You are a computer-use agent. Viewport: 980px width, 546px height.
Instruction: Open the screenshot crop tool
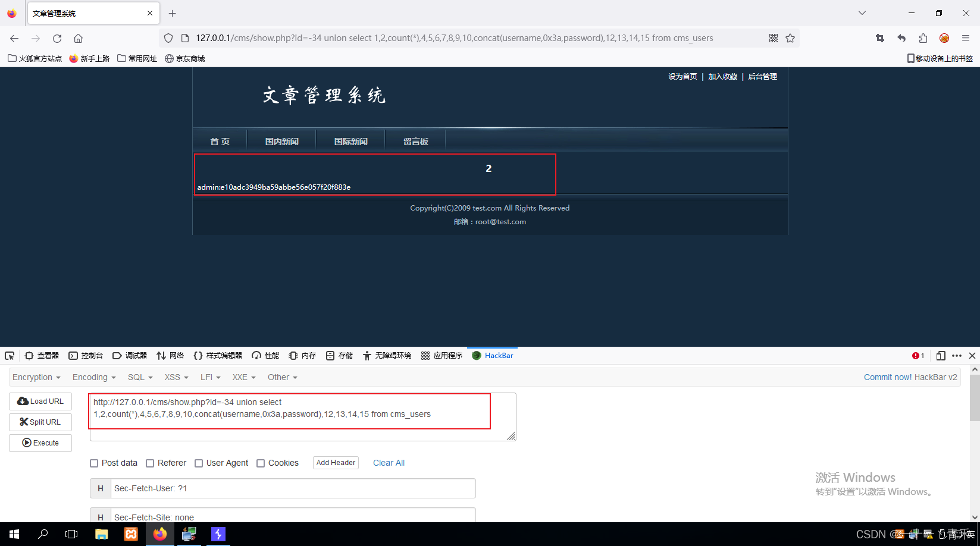click(x=880, y=38)
